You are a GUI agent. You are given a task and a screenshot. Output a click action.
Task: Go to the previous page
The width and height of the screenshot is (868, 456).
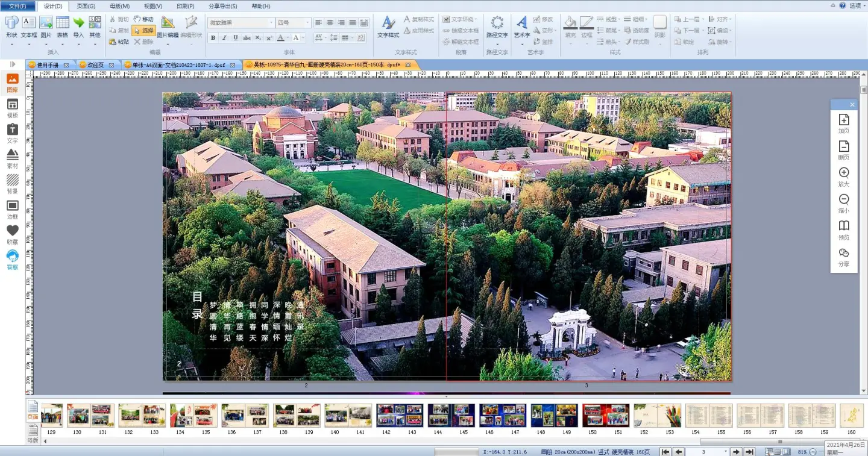pos(679,452)
